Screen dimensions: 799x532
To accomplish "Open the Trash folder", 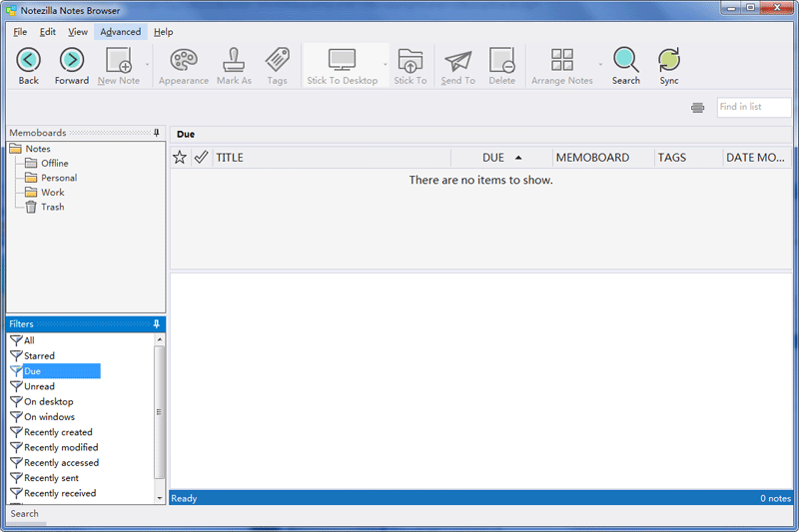I will (53, 207).
